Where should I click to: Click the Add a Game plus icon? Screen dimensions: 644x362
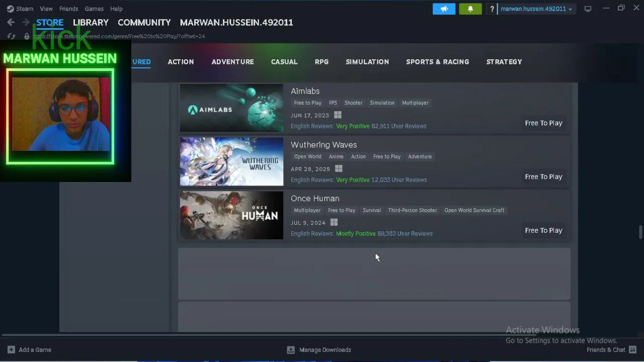coord(11,349)
